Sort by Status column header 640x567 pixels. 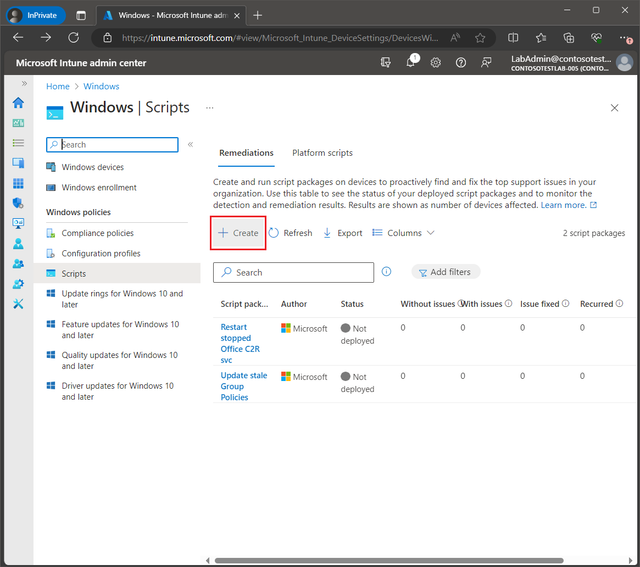[x=352, y=304]
